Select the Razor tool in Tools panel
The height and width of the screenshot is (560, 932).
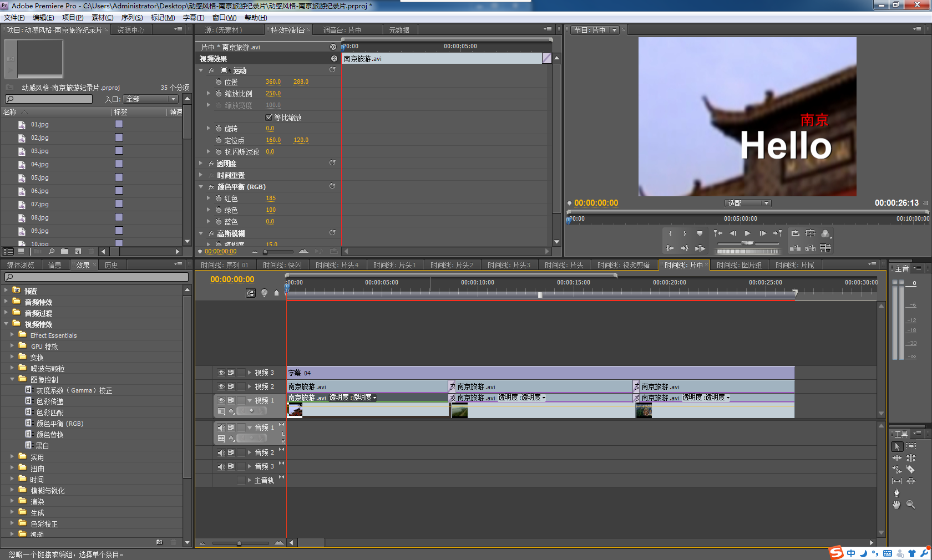coord(910,470)
